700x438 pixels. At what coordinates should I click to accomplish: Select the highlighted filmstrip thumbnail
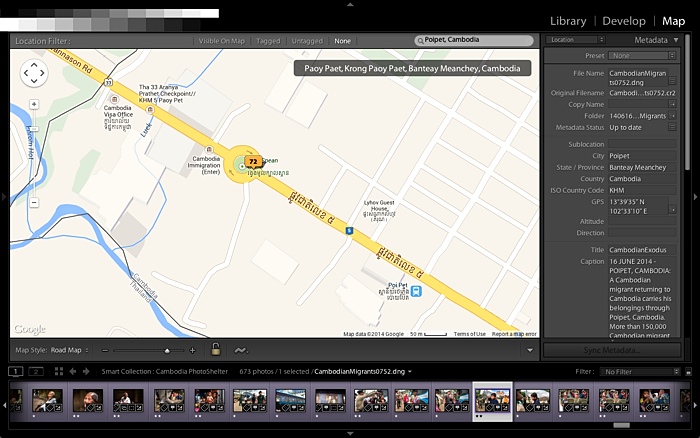coord(492,401)
